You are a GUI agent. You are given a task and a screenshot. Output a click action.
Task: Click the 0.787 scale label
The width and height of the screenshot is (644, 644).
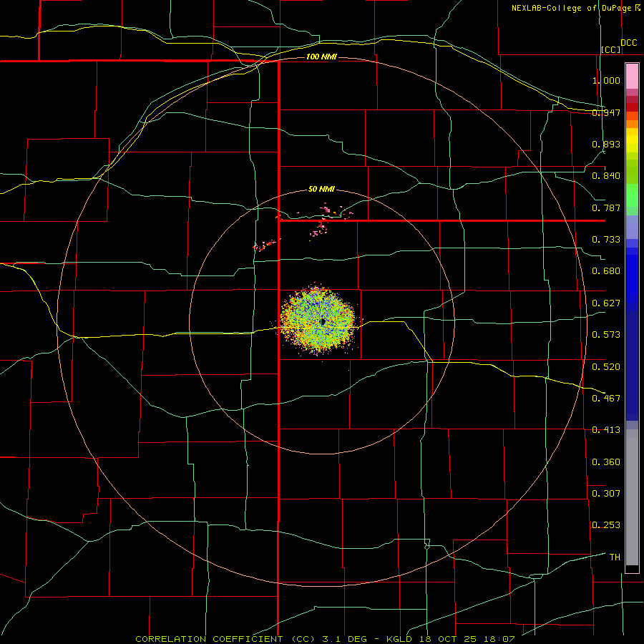tap(606, 208)
